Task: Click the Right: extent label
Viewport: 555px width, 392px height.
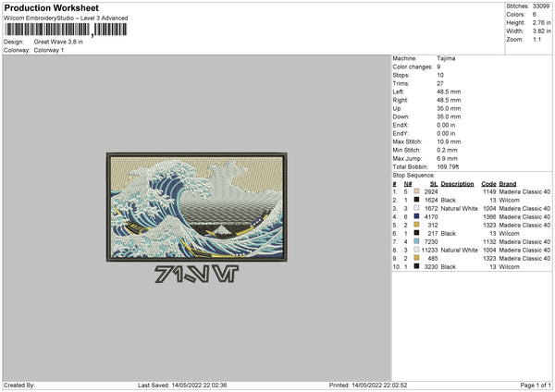Action: 401,100
